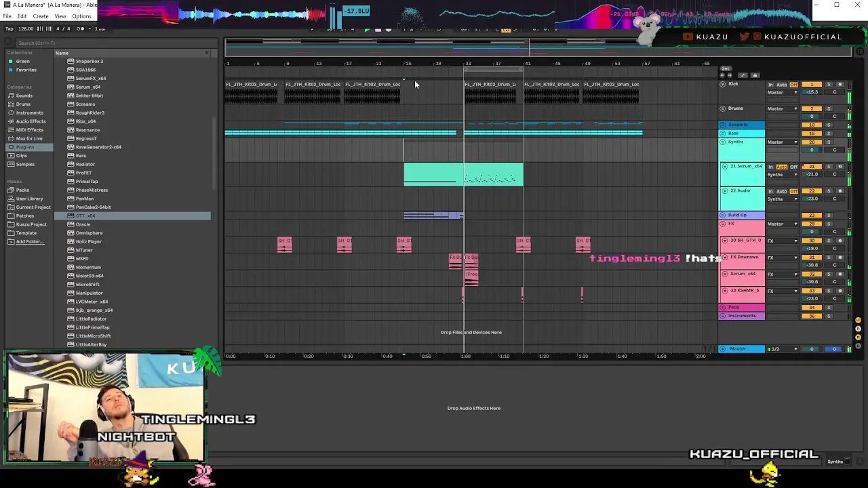Image resolution: width=868 pixels, height=488 pixels.
Task: Select the ShaperBox 2 plug-in
Action: click(x=90, y=61)
